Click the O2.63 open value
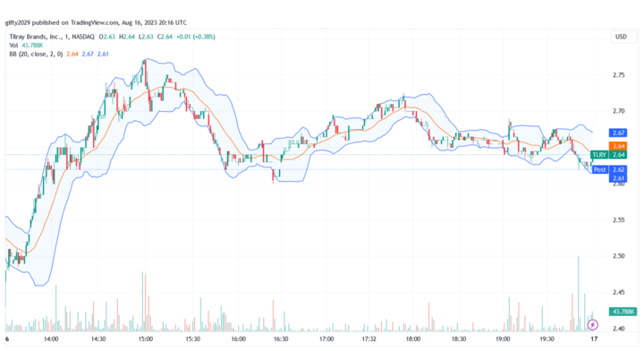644x351 pixels. click(106, 37)
